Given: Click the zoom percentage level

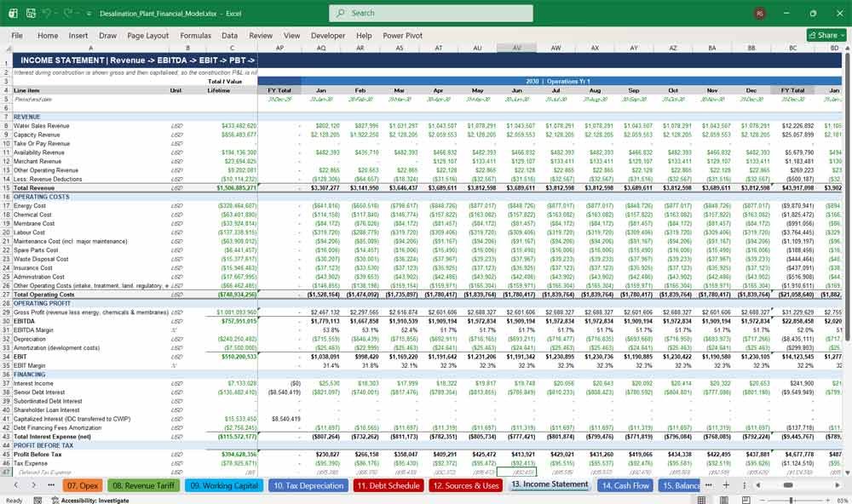Looking at the screenshot, I should click(x=843, y=501).
